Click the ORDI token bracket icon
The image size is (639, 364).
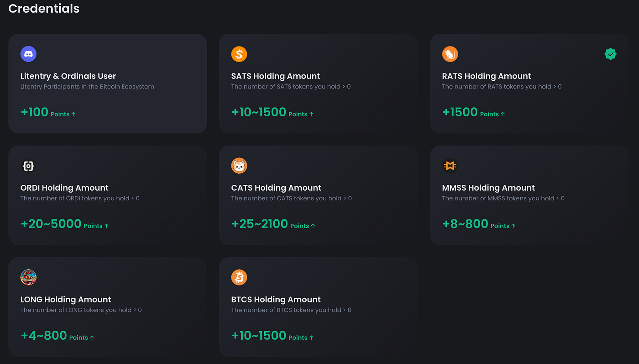tap(28, 166)
